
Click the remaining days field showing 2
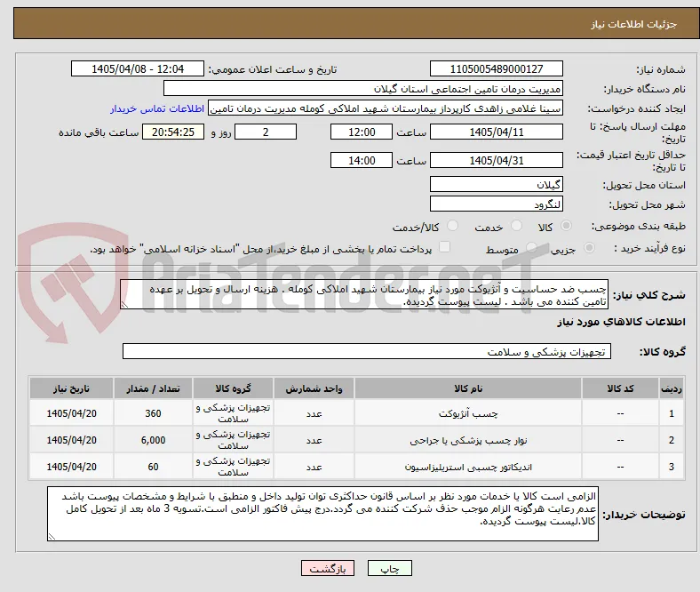(266, 132)
